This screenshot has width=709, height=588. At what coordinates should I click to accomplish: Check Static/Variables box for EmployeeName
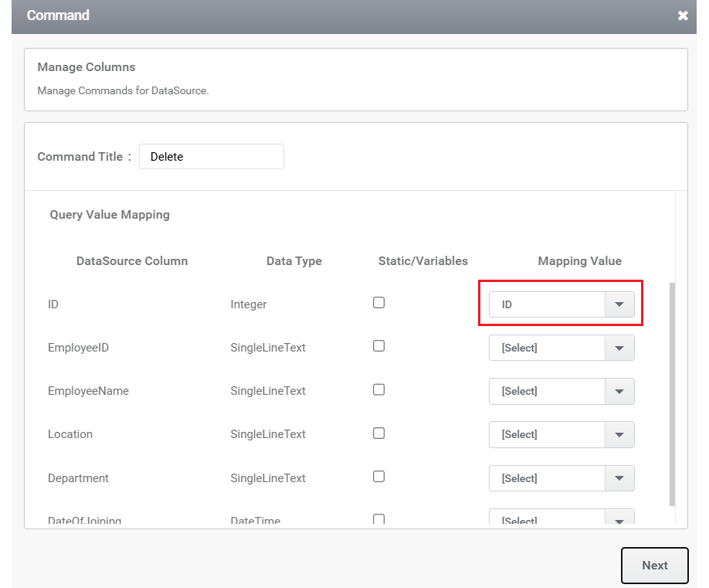[379, 389]
